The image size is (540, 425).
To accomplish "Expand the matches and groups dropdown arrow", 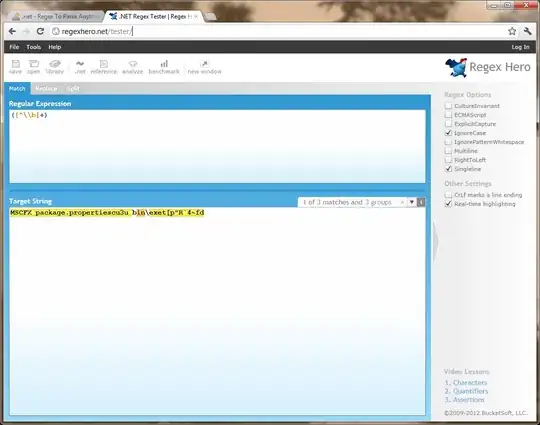I will point(412,202).
